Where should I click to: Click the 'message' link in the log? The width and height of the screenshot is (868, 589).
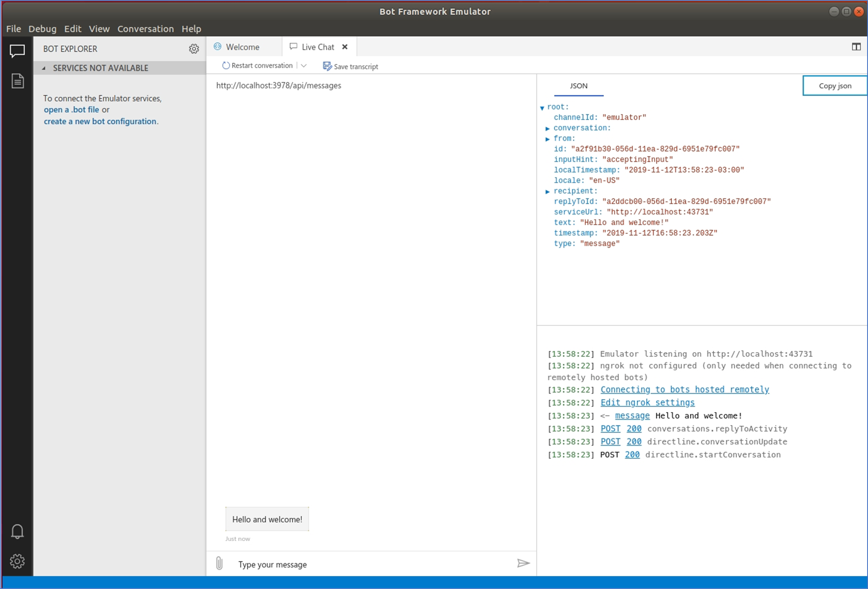632,416
